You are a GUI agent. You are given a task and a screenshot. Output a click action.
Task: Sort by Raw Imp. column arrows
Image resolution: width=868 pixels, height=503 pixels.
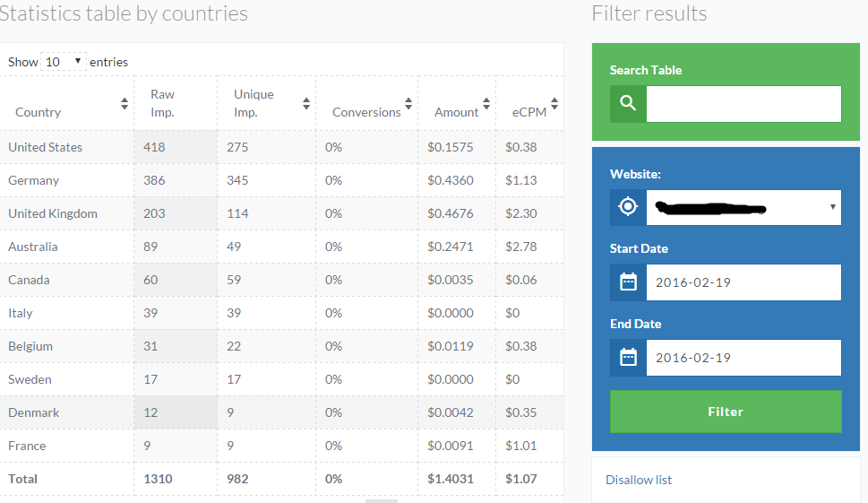pos(205,104)
